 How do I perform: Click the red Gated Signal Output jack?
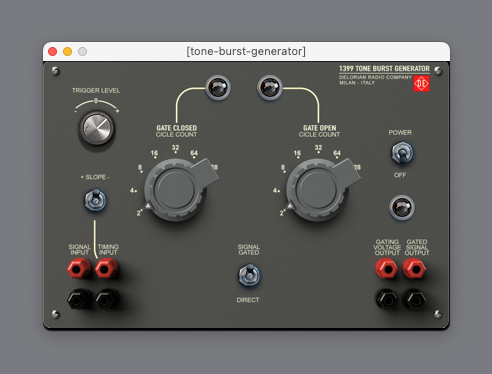[x=414, y=268]
